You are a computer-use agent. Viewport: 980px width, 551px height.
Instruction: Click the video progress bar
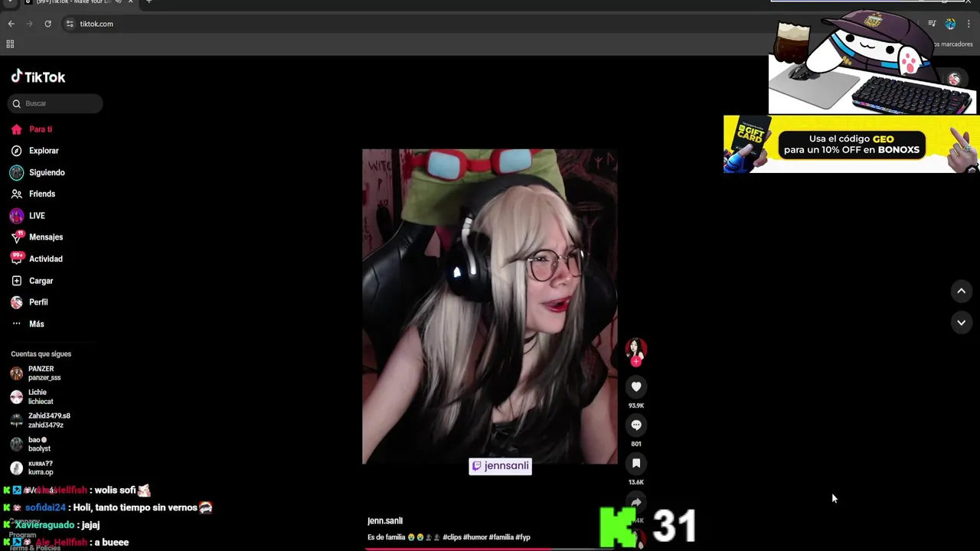click(x=490, y=549)
